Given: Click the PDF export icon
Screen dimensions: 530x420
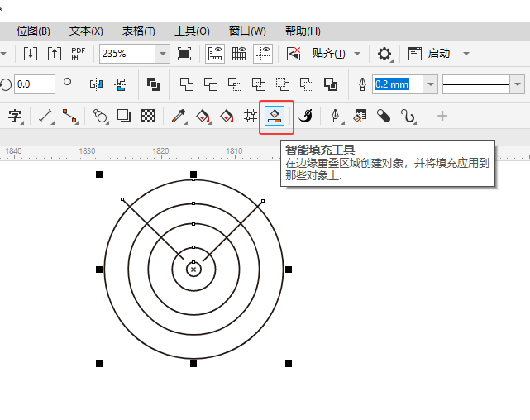Looking at the screenshot, I should coord(79,54).
